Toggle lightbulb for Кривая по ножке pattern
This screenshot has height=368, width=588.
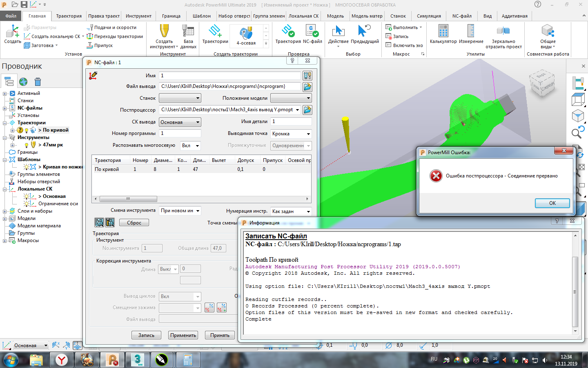click(x=27, y=167)
